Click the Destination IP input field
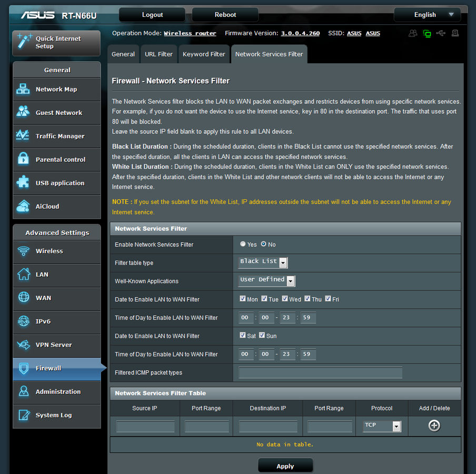476x474 pixels. (x=267, y=426)
